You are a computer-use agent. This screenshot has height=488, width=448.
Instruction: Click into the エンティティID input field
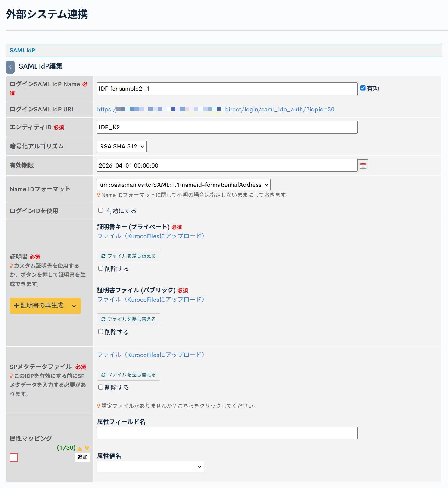pos(227,127)
